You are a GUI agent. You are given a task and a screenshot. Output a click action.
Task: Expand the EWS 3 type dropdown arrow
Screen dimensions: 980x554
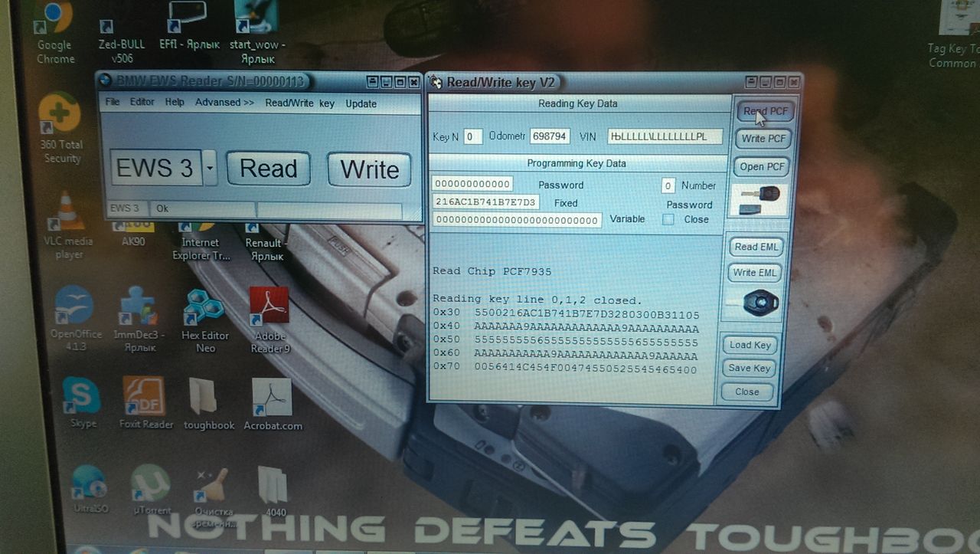pos(211,167)
